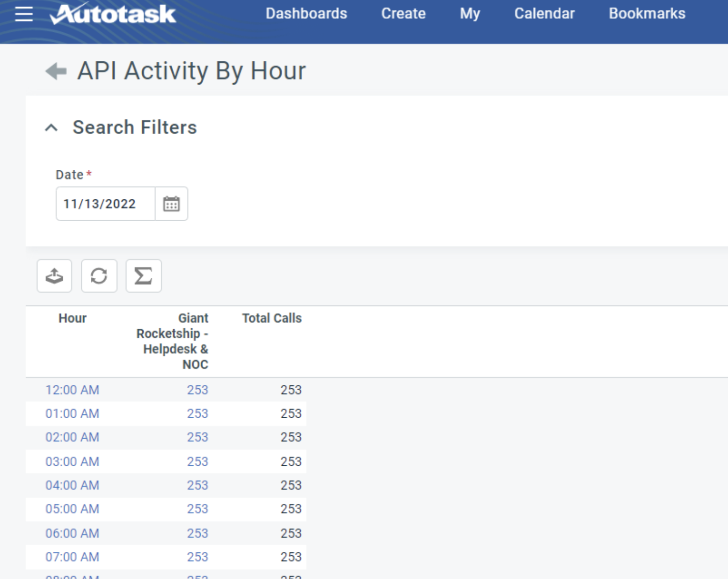Click the export icon button
728x579 pixels.
coord(54,276)
